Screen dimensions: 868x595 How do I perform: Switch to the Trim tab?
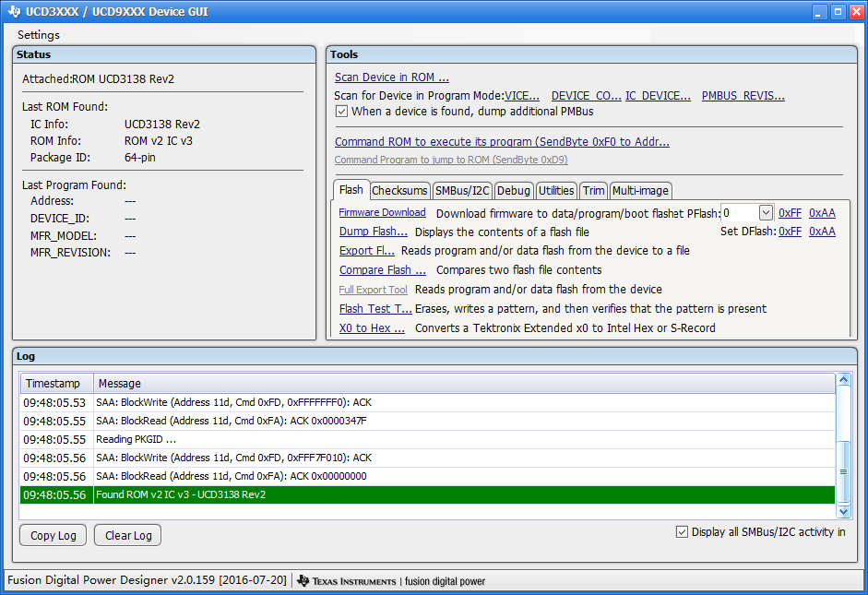593,191
